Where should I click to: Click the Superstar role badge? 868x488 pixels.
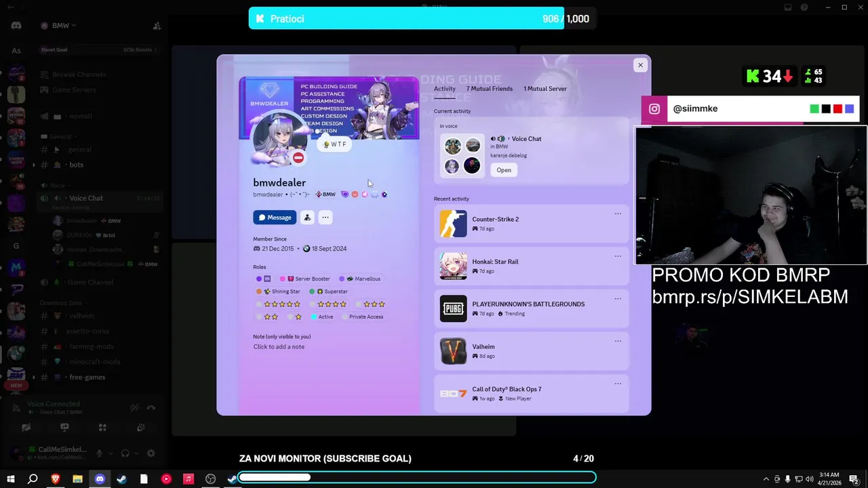click(329, 291)
